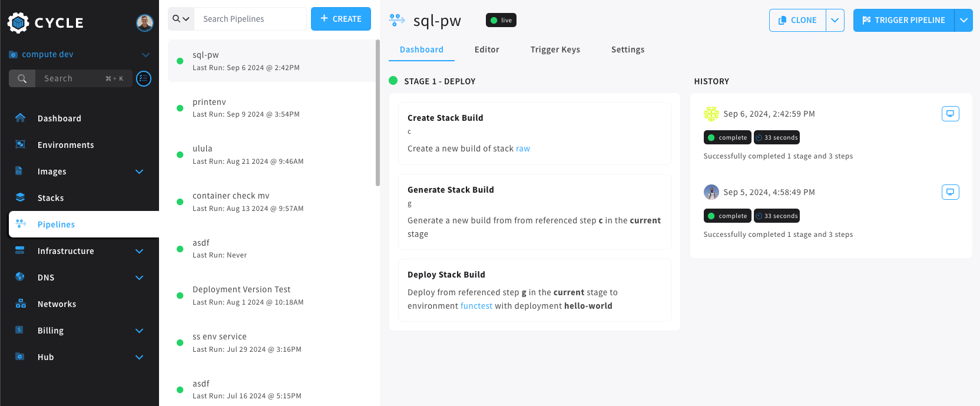Screen dimensions: 980x406
Task: Click the green status dot for Stage 1
Action: (x=393, y=81)
